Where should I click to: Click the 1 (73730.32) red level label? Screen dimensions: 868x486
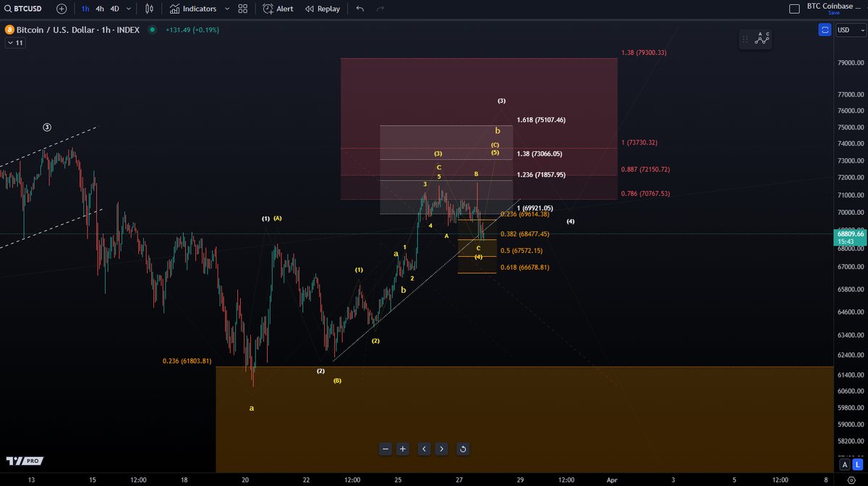[639, 143]
